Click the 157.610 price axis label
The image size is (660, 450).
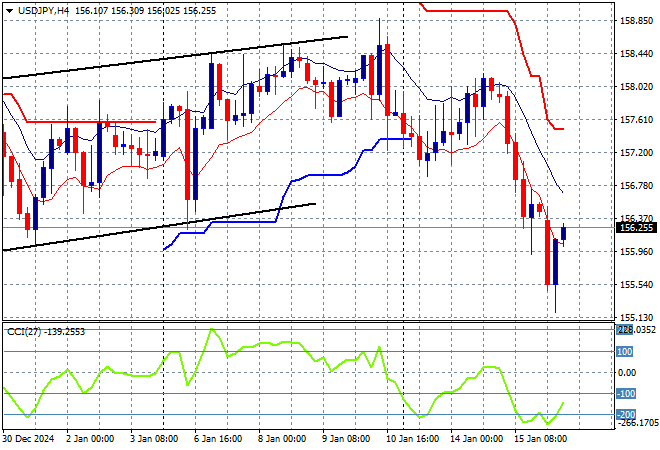pos(637,119)
